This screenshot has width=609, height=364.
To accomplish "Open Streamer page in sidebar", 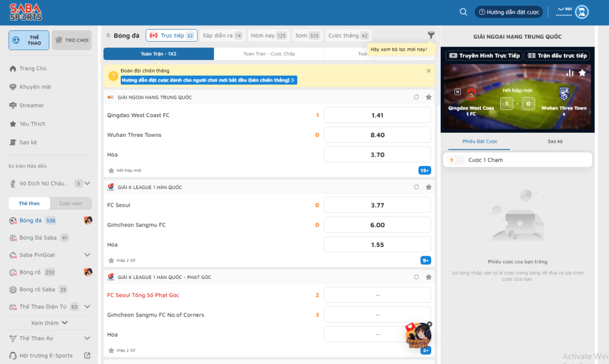I will click(x=32, y=105).
